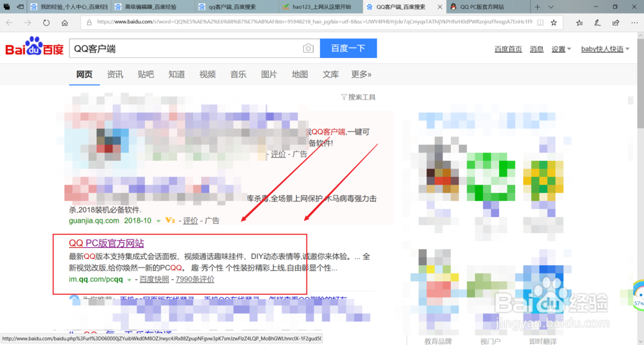
Task: Click the Baidu logo
Action: tap(34, 46)
